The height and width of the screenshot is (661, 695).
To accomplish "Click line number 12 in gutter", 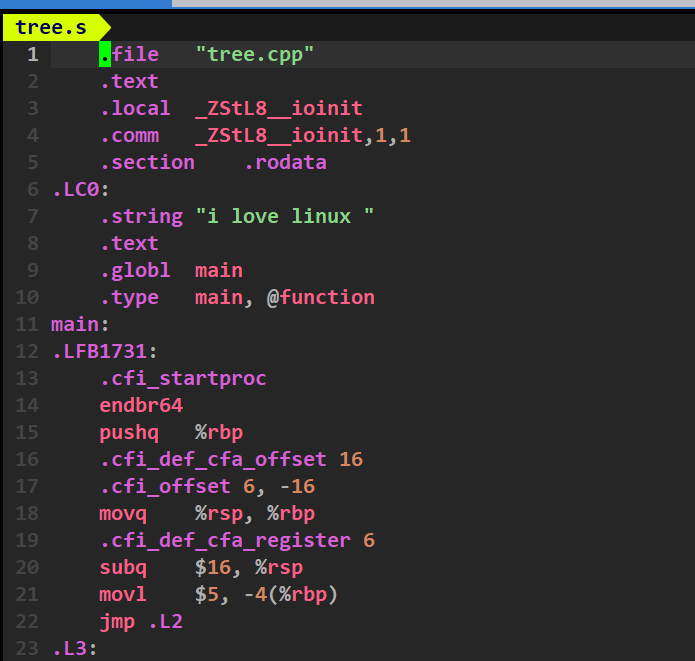I will click(27, 352).
